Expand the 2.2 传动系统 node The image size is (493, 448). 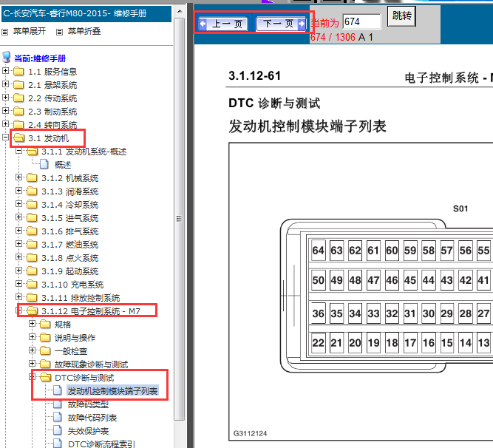point(5,97)
